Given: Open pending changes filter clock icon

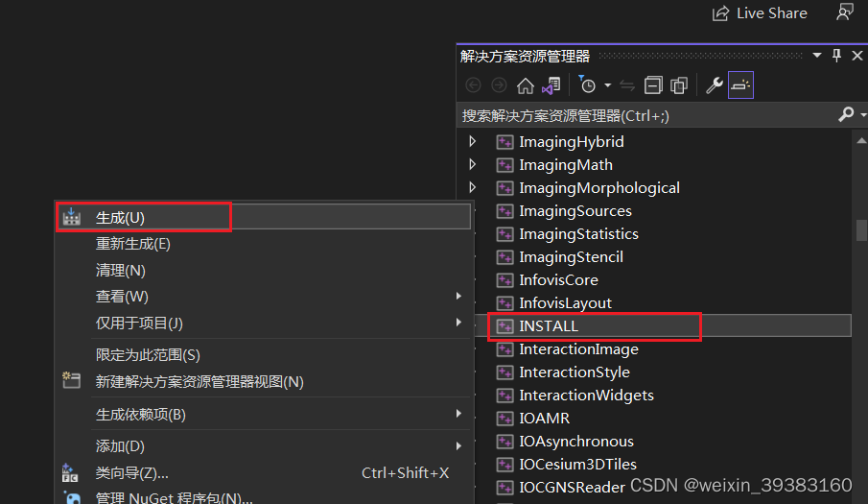Looking at the screenshot, I should pos(587,84).
